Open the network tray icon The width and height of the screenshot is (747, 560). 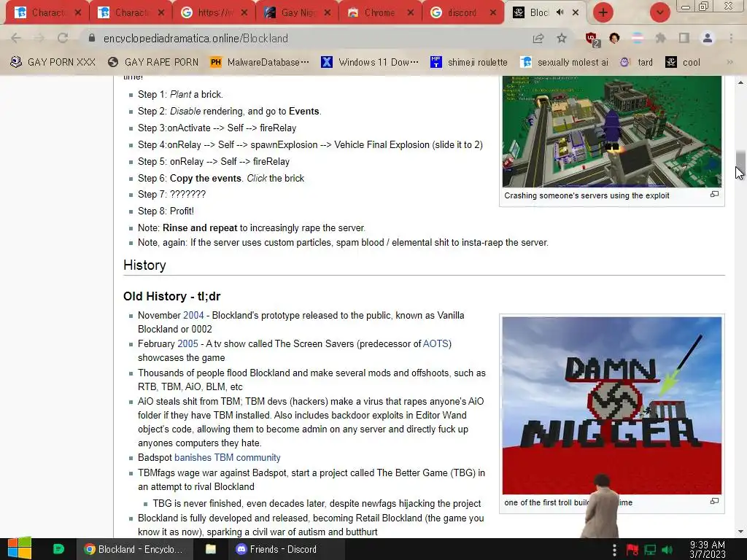pyautogui.click(x=650, y=550)
